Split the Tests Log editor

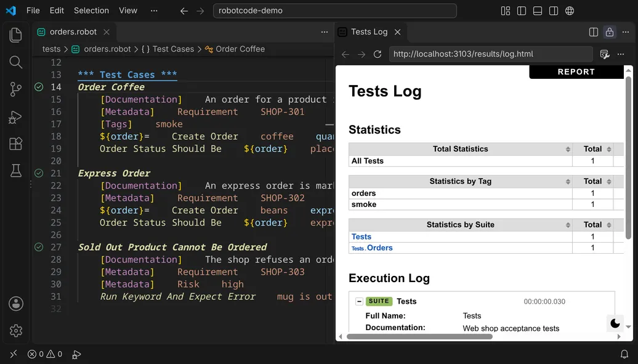tap(594, 32)
